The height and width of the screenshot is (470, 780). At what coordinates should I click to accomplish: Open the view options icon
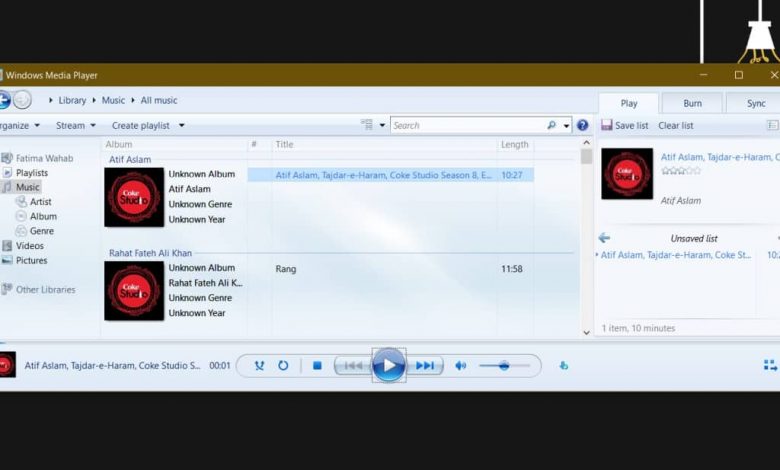point(367,125)
